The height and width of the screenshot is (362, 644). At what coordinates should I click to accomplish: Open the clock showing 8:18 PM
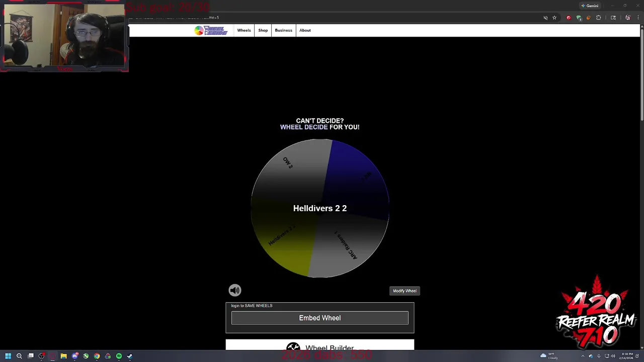pos(627,356)
